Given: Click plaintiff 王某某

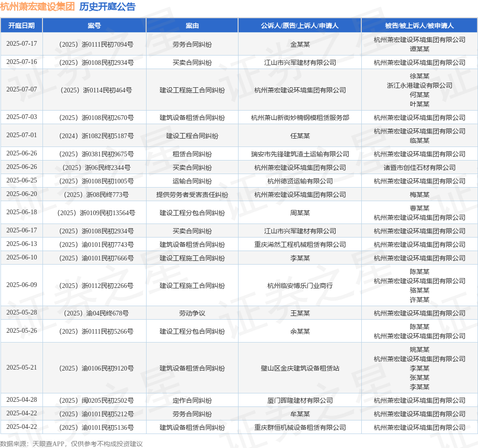Looking at the screenshot, I should 300,313.
